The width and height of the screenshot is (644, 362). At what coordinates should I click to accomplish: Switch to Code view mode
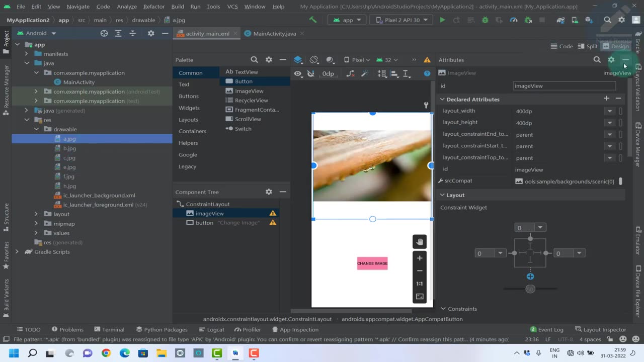point(561,46)
